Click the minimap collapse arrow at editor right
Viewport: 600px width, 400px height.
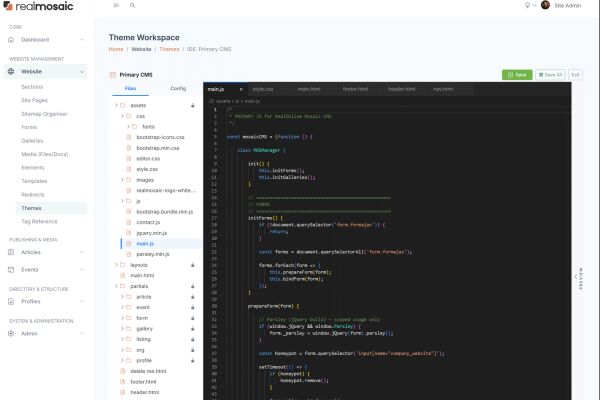click(x=576, y=277)
